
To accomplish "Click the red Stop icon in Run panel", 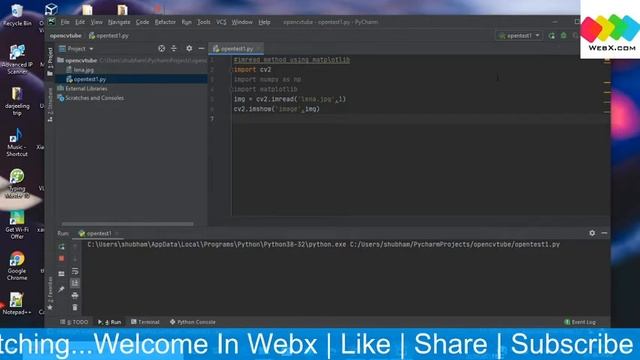I will tap(61, 259).
